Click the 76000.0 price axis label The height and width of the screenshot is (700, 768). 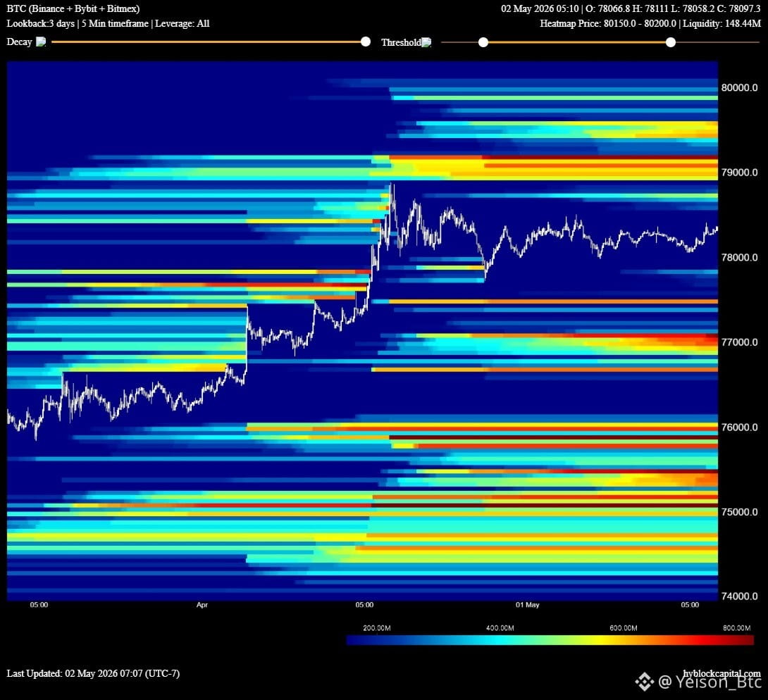[739, 427]
